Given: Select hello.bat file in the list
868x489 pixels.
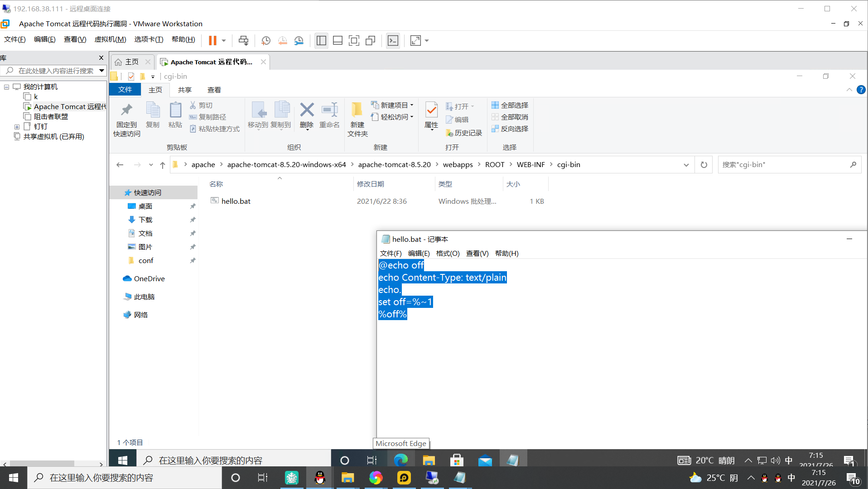Looking at the screenshot, I should coord(236,201).
